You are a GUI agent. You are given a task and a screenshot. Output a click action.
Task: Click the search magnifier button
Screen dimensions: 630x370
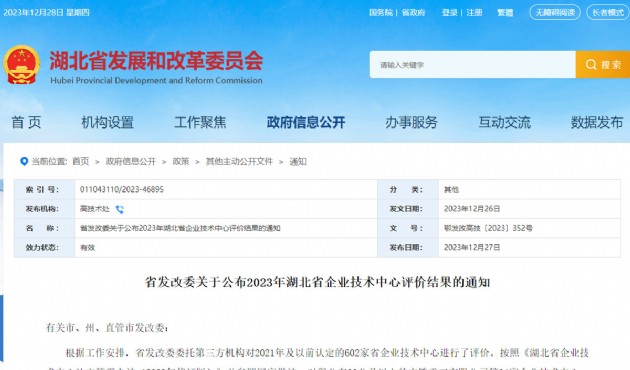[603, 64]
